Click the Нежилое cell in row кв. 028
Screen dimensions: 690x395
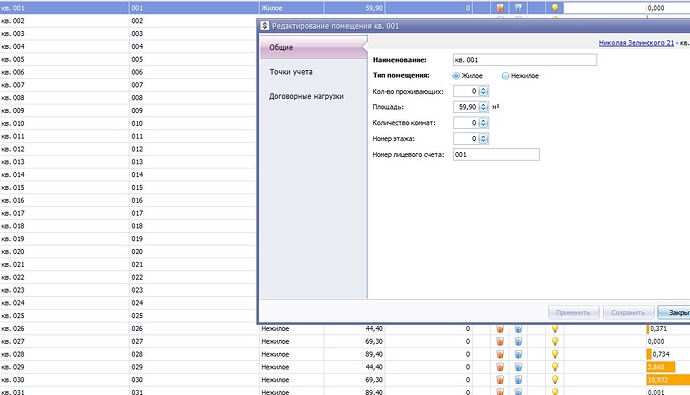click(291, 354)
